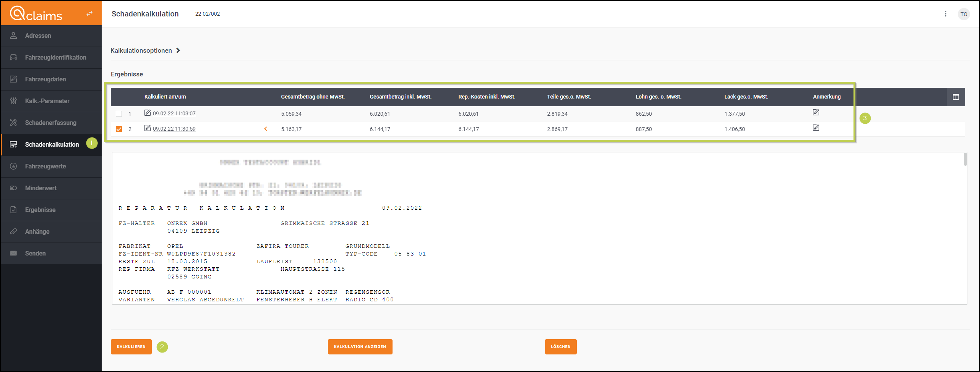Open the calculation link 09.02.22 11:03:07
This screenshot has height=372, width=980.
coord(174,113)
